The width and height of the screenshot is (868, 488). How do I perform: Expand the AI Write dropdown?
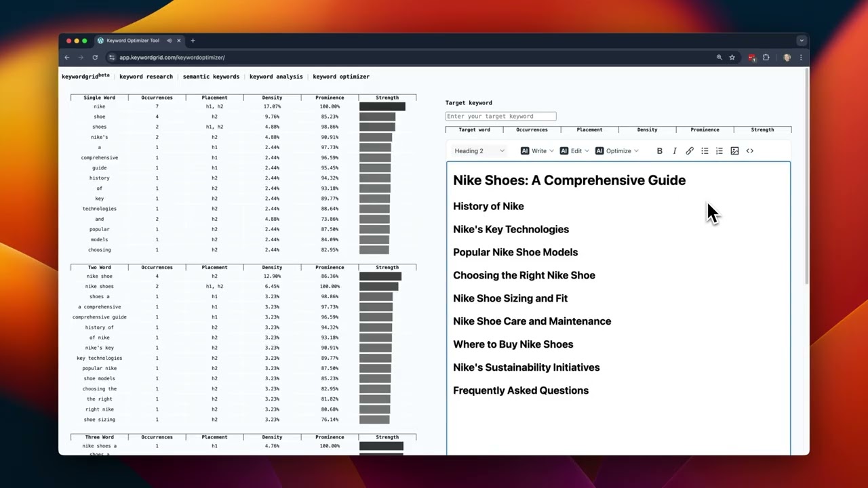coord(537,151)
